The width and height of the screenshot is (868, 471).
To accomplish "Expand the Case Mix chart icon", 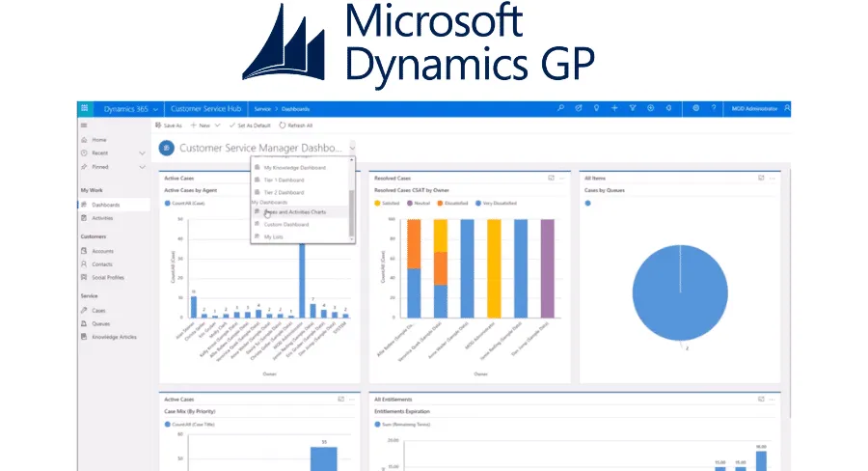I will 341,399.
